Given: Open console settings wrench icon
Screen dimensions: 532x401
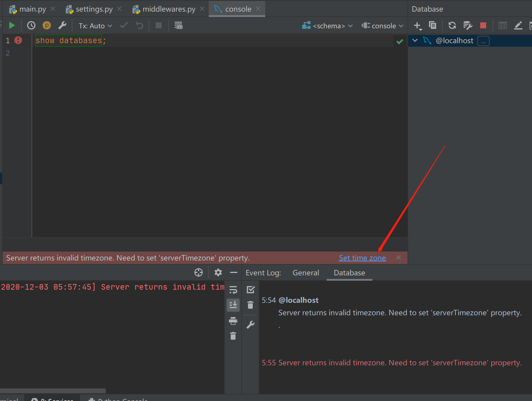Looking at the screenshot, I should pyautogui.click(x=62, y=26).
